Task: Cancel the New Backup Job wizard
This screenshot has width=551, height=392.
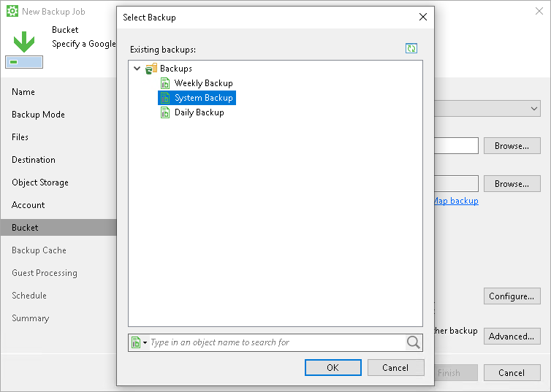Action: (512, 373)
